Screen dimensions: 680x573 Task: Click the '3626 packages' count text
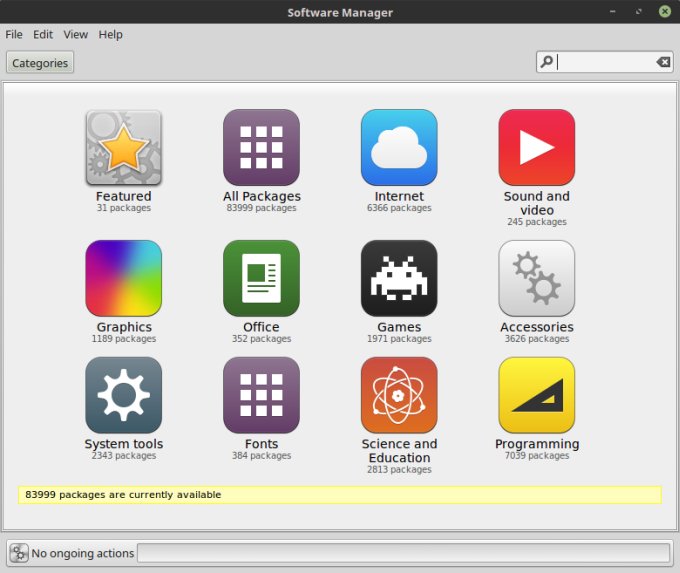coord(537,338)
